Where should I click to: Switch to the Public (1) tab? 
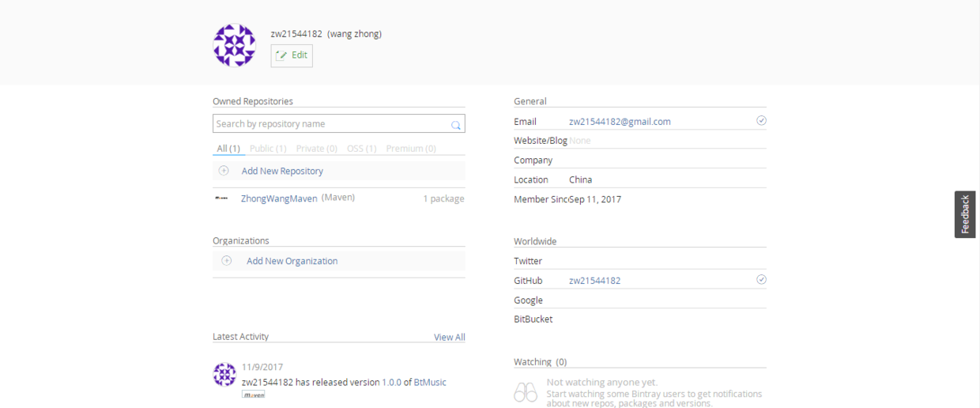click(x=268, y=149)
